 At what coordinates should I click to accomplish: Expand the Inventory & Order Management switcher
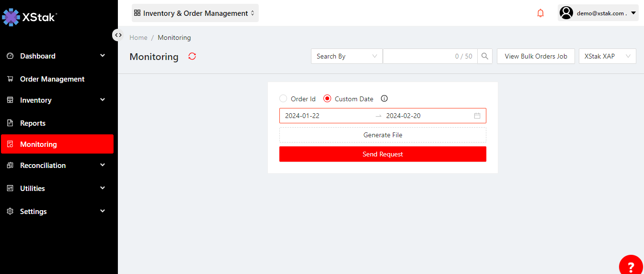195,13
